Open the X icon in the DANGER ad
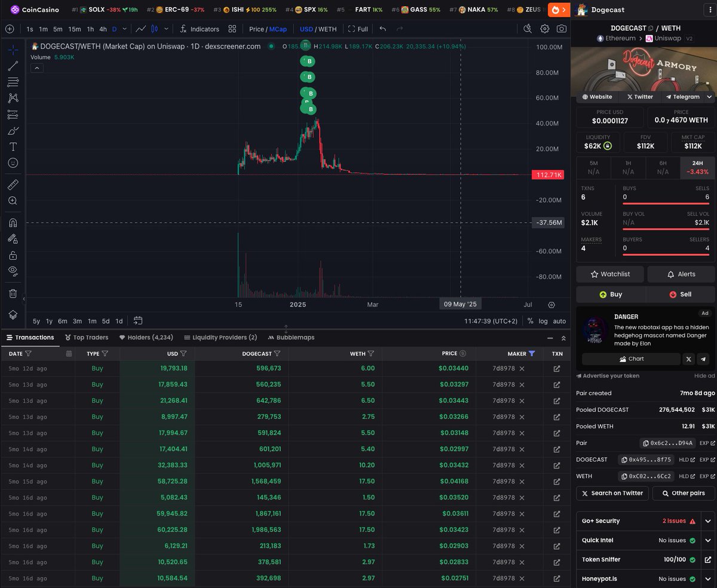 (689, 359)
